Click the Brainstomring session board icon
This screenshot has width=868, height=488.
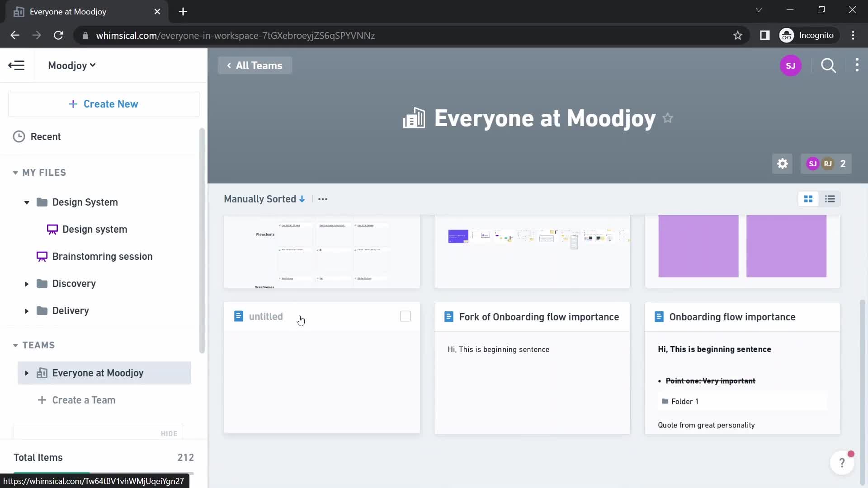(42, 257)
